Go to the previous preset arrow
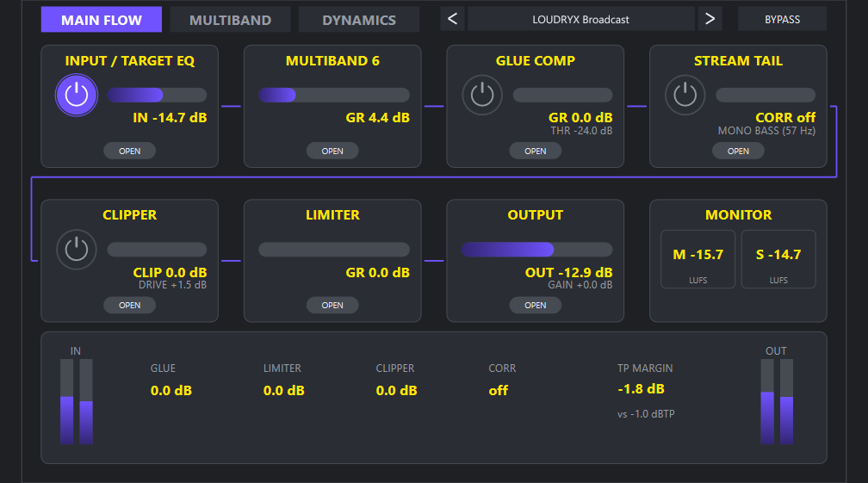 pos(452,19)
